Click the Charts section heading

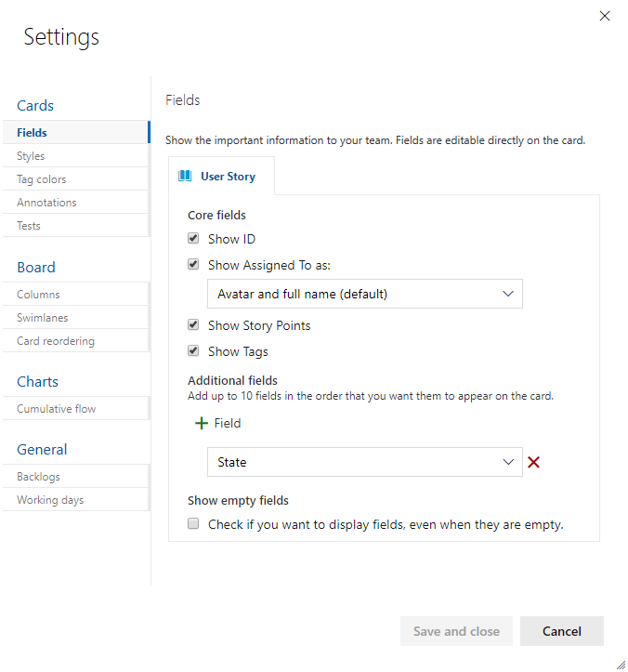(37, 382)
